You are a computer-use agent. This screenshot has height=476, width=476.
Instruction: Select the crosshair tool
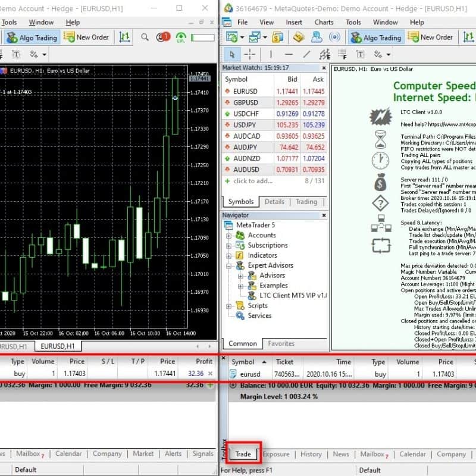[250, 55]
